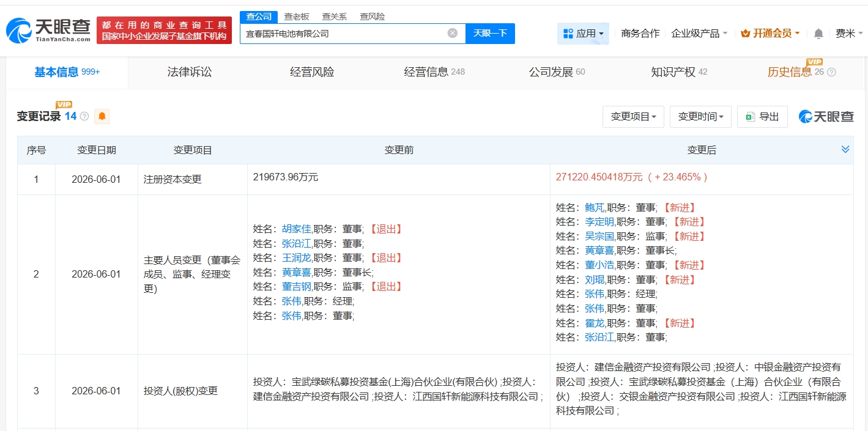
Task: Select the 查关系 search tab
Action: (335, 17)
